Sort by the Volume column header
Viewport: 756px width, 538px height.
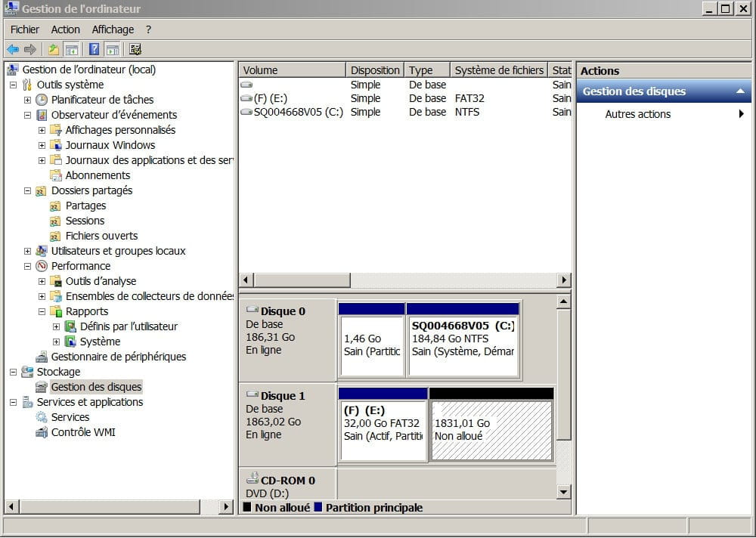point(292,70)
